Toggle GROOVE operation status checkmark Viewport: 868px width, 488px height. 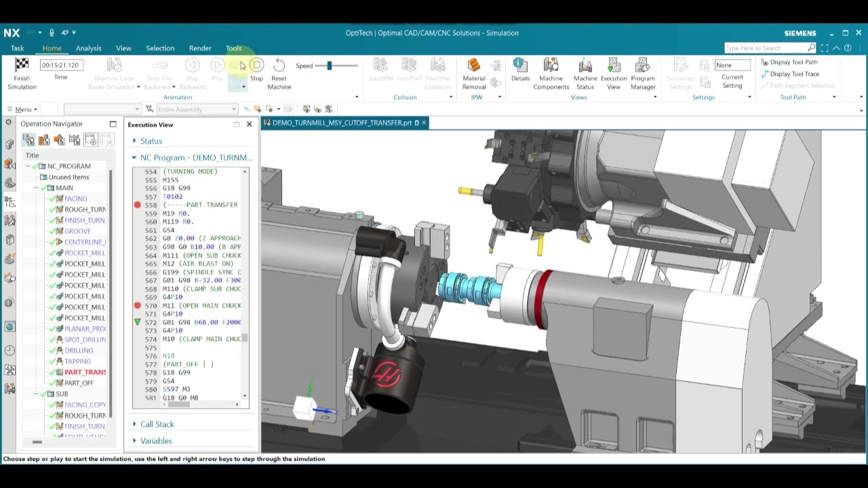pos(51,231)
